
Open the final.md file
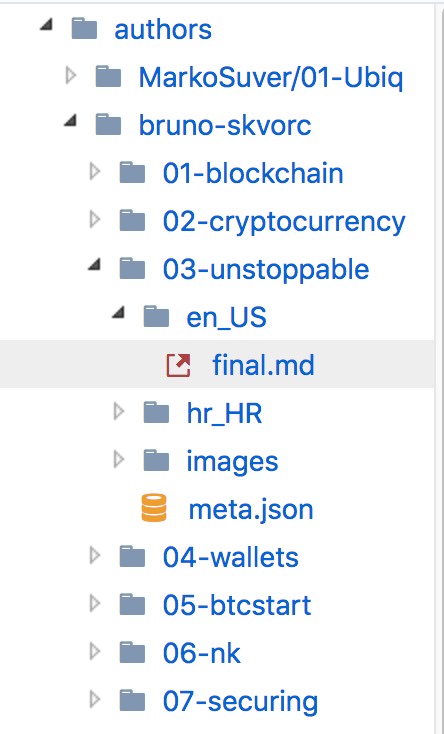263,365
